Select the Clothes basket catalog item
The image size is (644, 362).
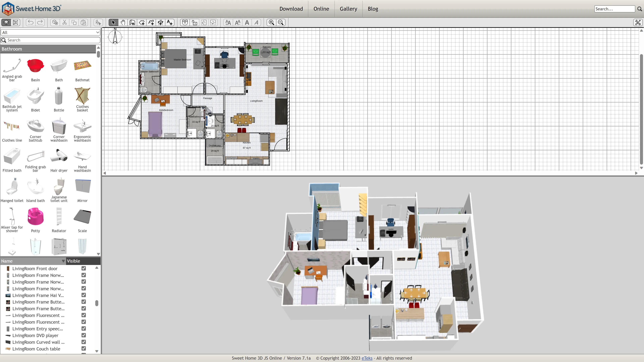click(82, 99)
